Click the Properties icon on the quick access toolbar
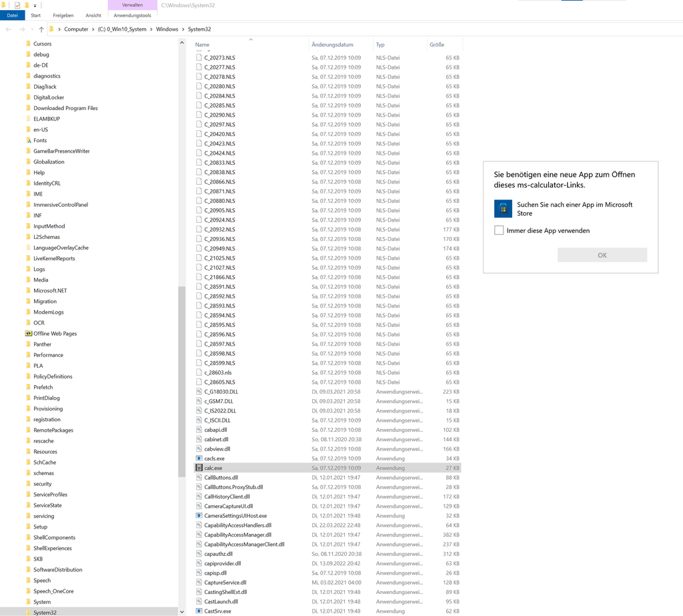The height and width of the screenshot is (616, 683). pyautogui.click(x=17, y=5)
